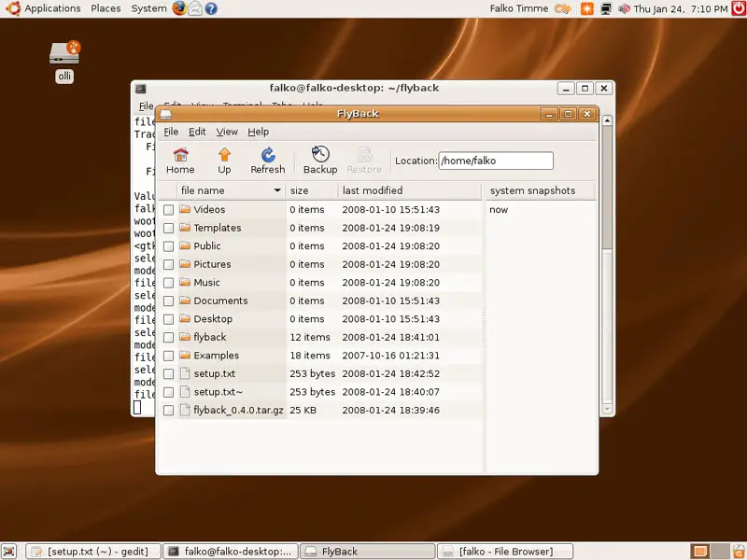Screen dimensions: 747x560
Task: Click the Videos folder icon
Action: click(x=185, y=209)
